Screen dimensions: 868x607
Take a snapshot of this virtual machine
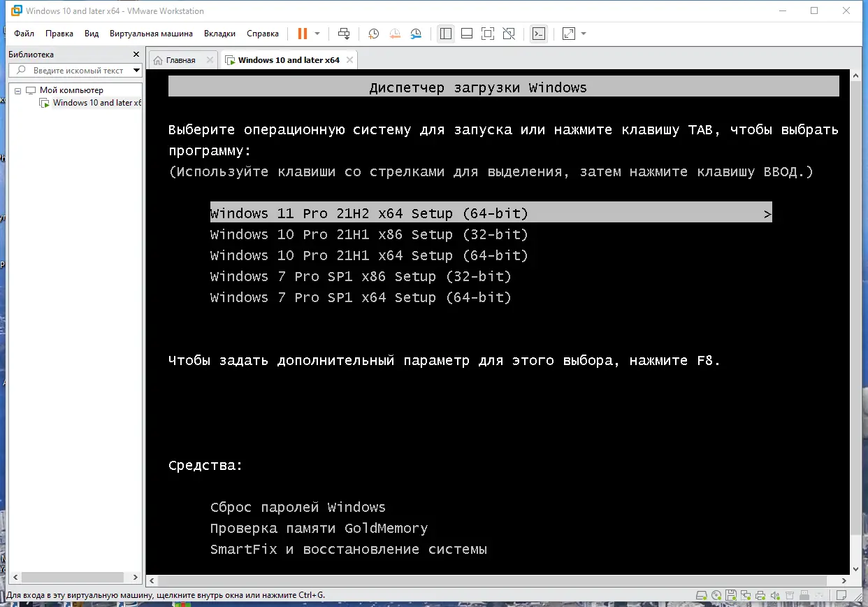374,34
